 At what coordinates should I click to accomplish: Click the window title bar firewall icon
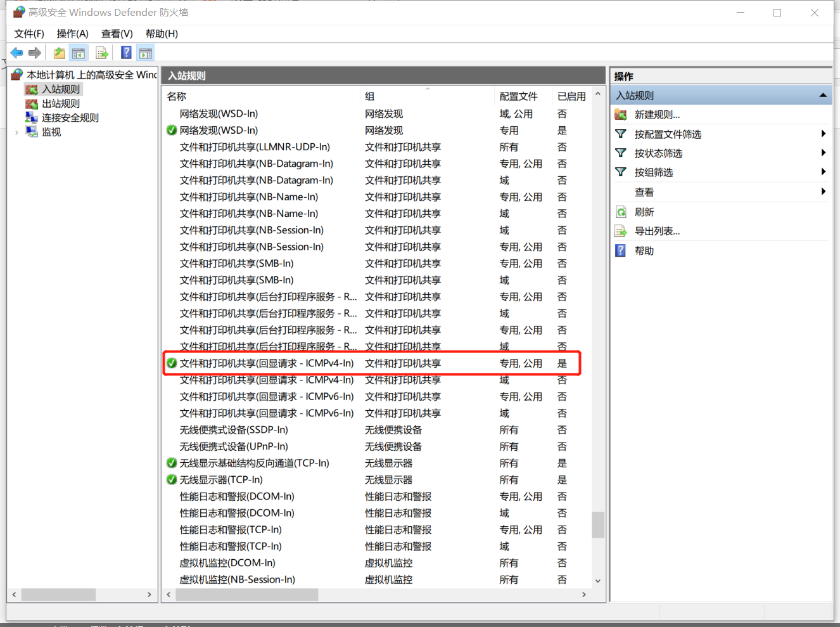coord(19,12)
